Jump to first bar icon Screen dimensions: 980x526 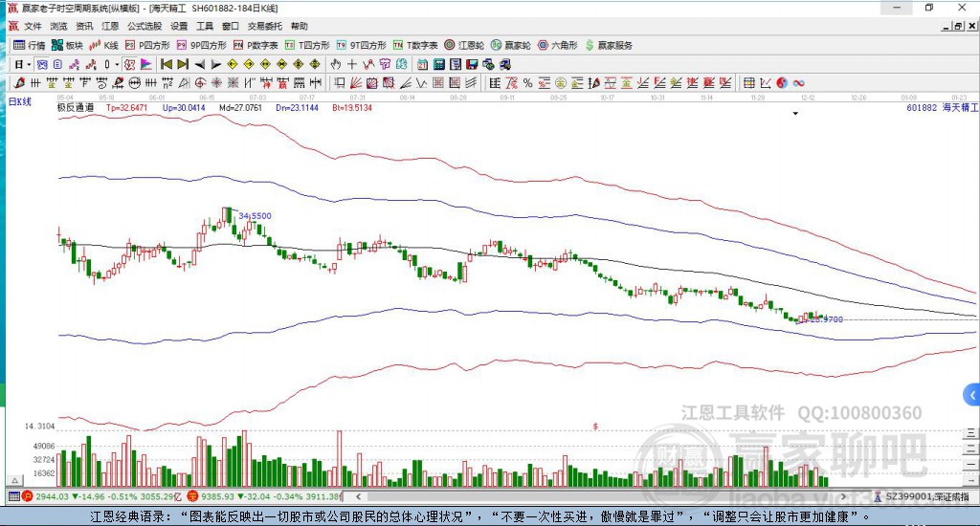click(167, 64)
